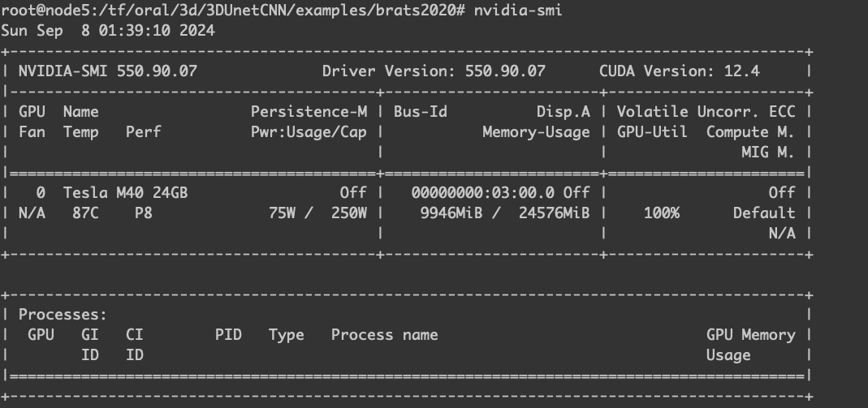The image size is (868, 408).
Task: Click the PID column header
Action: click(228, 335)
